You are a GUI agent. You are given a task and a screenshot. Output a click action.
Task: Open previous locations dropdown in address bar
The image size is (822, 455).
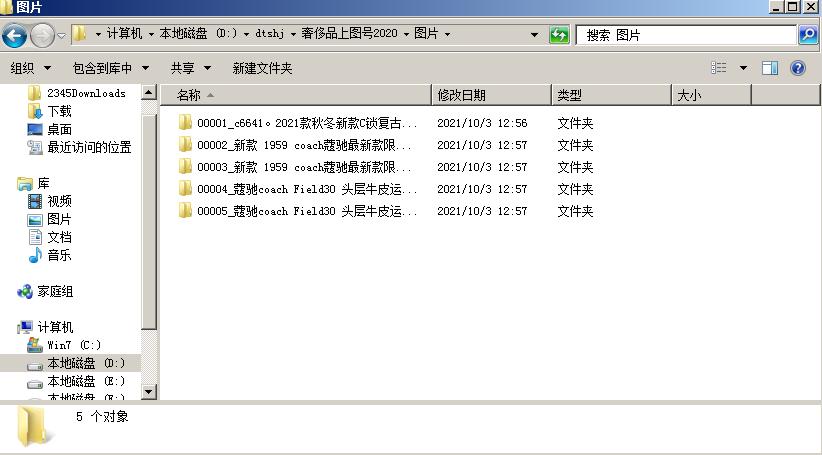(534, 35)
